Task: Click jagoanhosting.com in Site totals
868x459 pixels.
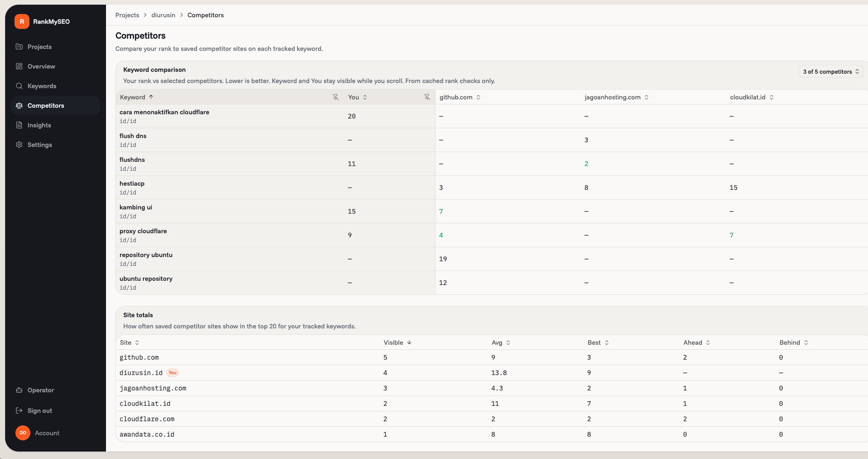Action: pos(153,388)
